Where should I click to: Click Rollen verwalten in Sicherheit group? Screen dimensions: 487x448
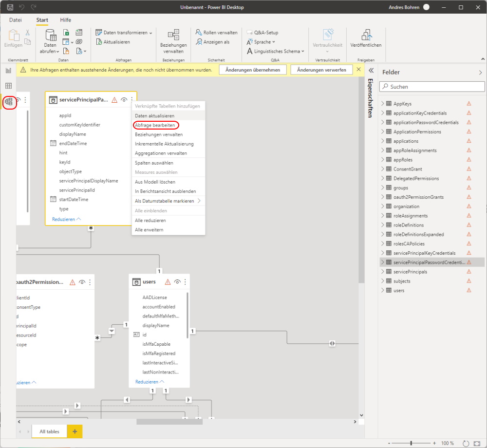(217, 32)
